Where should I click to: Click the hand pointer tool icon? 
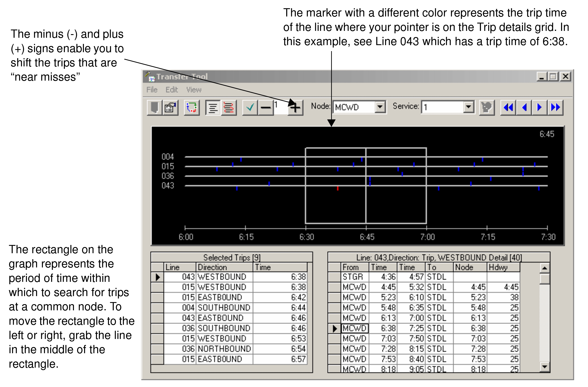pos(487,107)
